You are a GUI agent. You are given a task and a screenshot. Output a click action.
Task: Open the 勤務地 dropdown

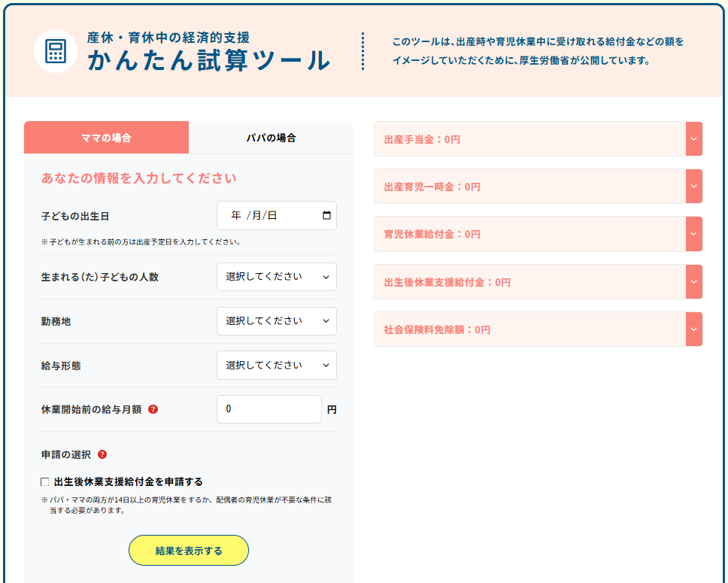point(276,321)
